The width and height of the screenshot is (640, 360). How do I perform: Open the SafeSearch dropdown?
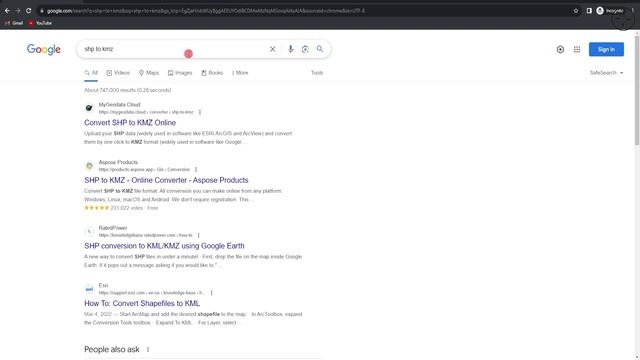tap(606, 73)
